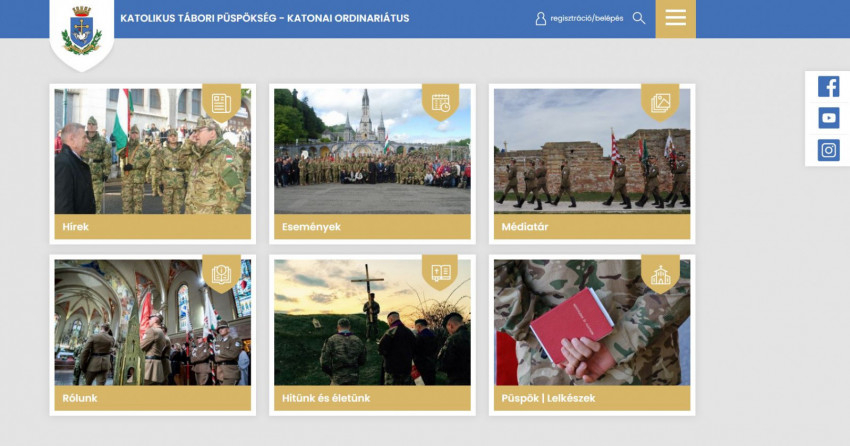Click the gallery icon on Médiatár tile
850x446 pixels.
click(x=660, y=102)
